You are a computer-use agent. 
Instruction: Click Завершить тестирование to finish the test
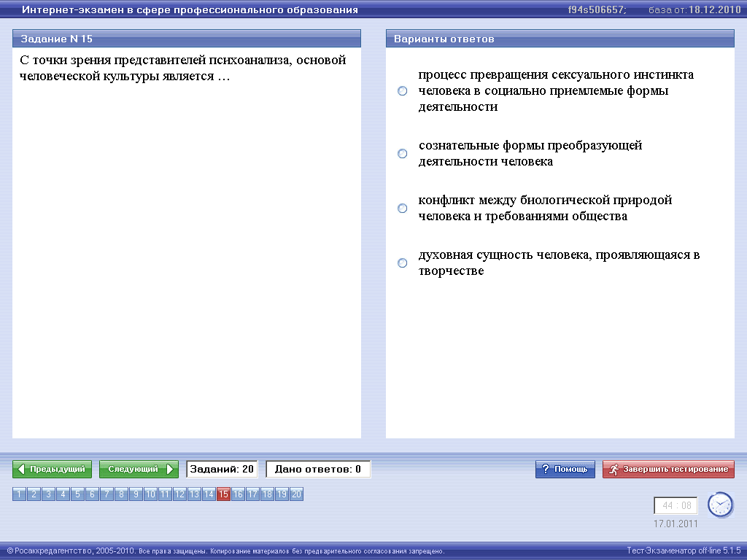(668, 469)
